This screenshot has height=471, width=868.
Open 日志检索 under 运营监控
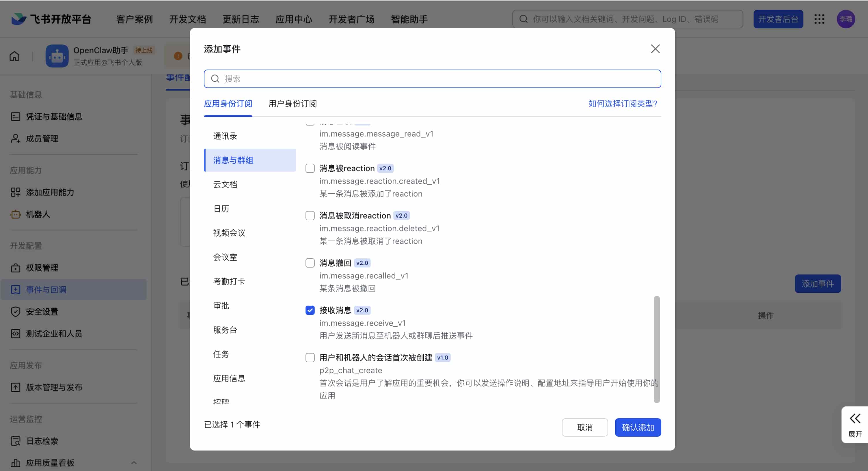(x=42, y=441)
